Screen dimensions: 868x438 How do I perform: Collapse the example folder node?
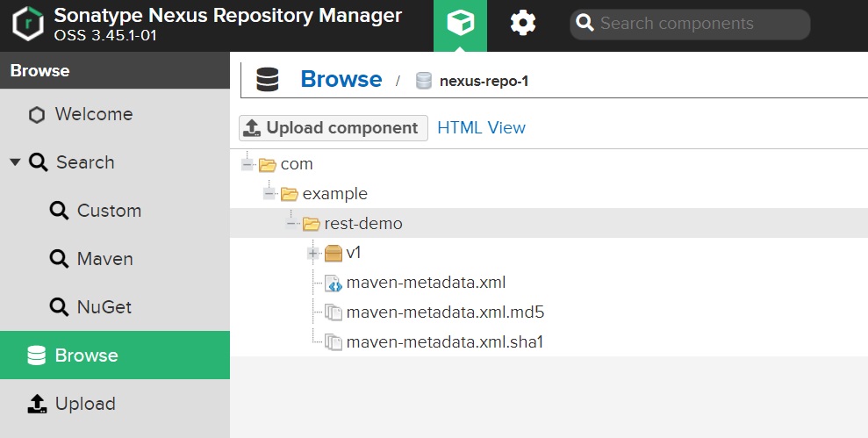click(x=269, y=194)
